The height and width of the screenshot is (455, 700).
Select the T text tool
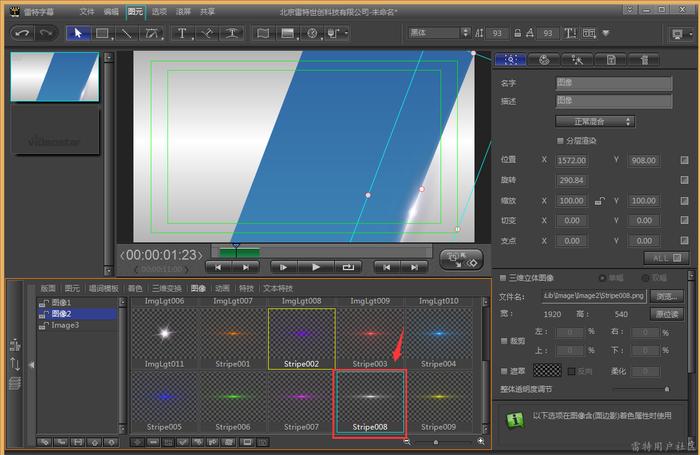(182, 33)
